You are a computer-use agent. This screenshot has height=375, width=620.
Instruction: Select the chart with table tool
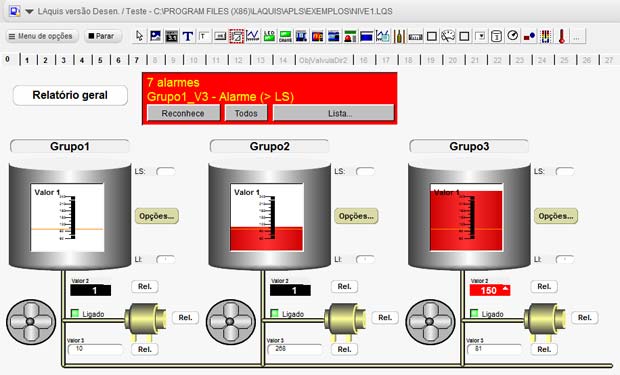click(383, 36)
